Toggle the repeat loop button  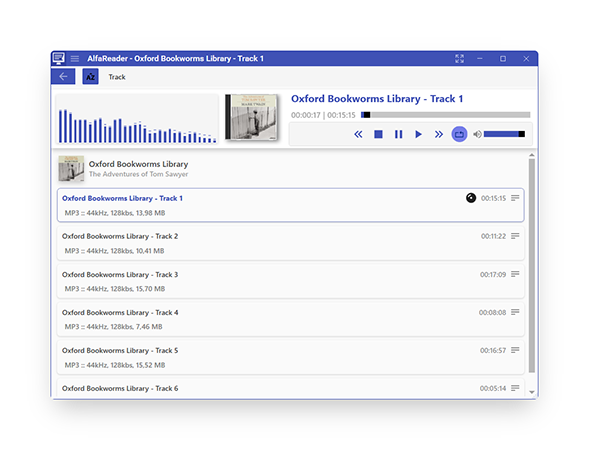pos(459,134)
